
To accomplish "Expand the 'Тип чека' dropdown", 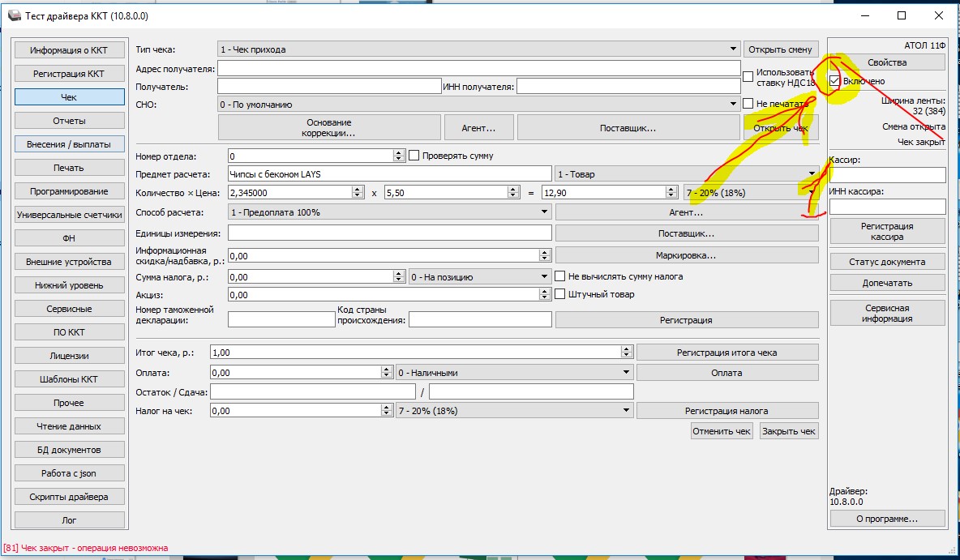I will [x=733, y=49].
